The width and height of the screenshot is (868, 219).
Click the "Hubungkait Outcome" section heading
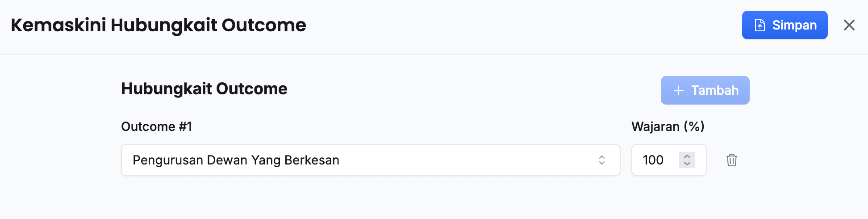coord(204,89)
